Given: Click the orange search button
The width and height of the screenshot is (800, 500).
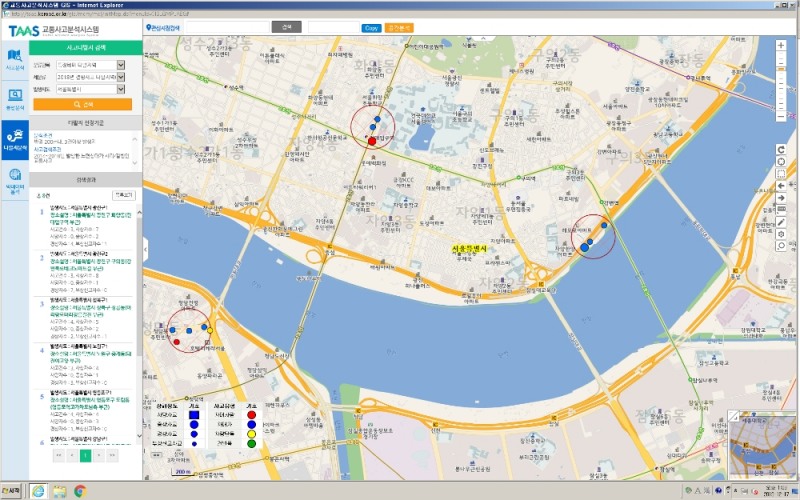Looking at the screenshot, I should click(82, 103).
